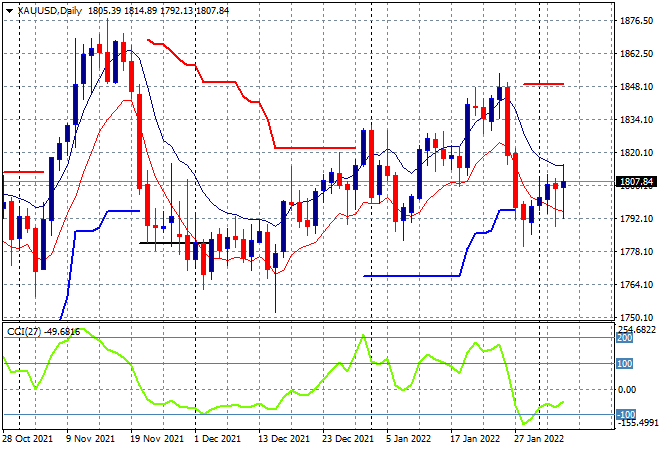Click the blue support line near 1768
The image size is (660, 450).
coord(411,276)
